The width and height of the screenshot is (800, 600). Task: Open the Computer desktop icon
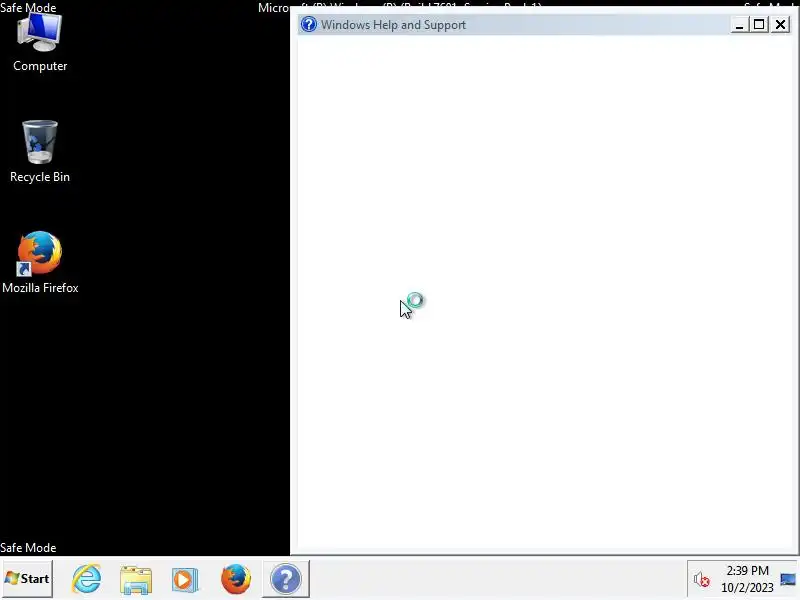coord(40,42)
